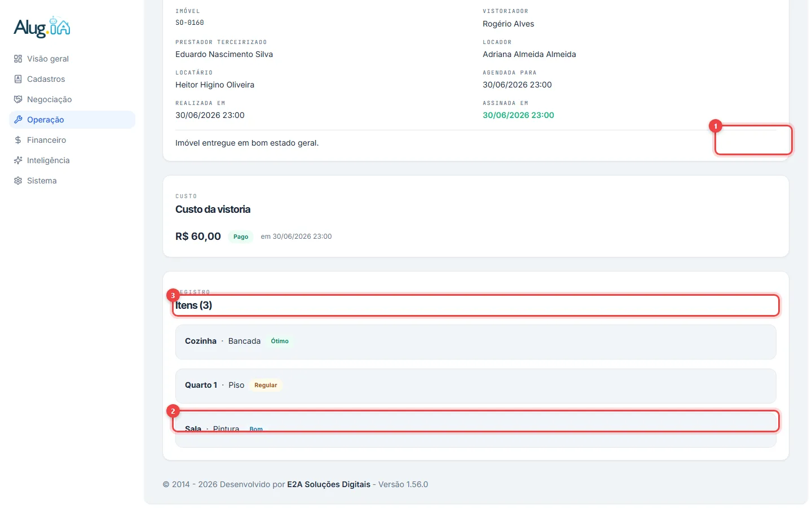Click the Quarto 1 Piso item row
Viewport: 812px width, 508px height.
pos(475,386)
